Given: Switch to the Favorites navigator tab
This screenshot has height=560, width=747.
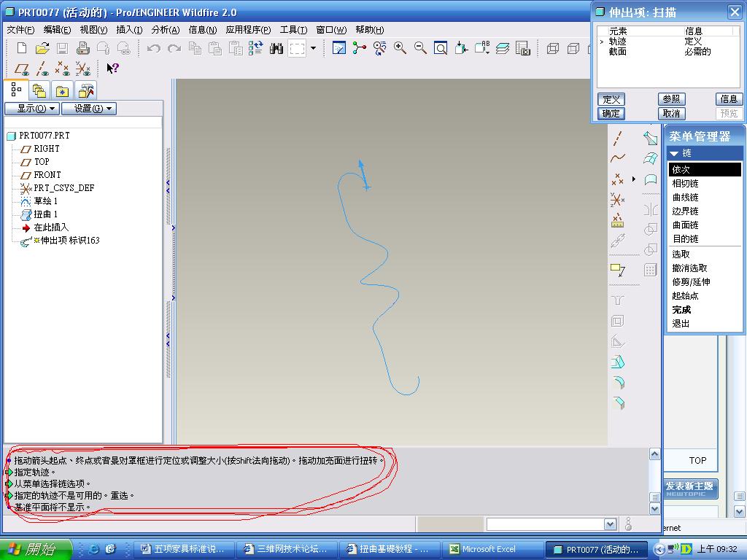Looking at the screenshot, I should click(63, 90).
